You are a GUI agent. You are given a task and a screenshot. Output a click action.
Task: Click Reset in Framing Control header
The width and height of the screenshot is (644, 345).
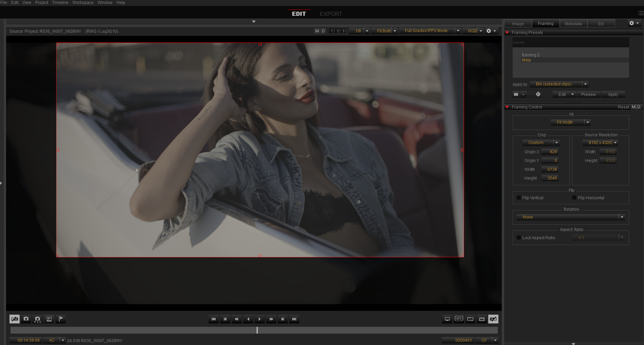(x=623, y=107)
